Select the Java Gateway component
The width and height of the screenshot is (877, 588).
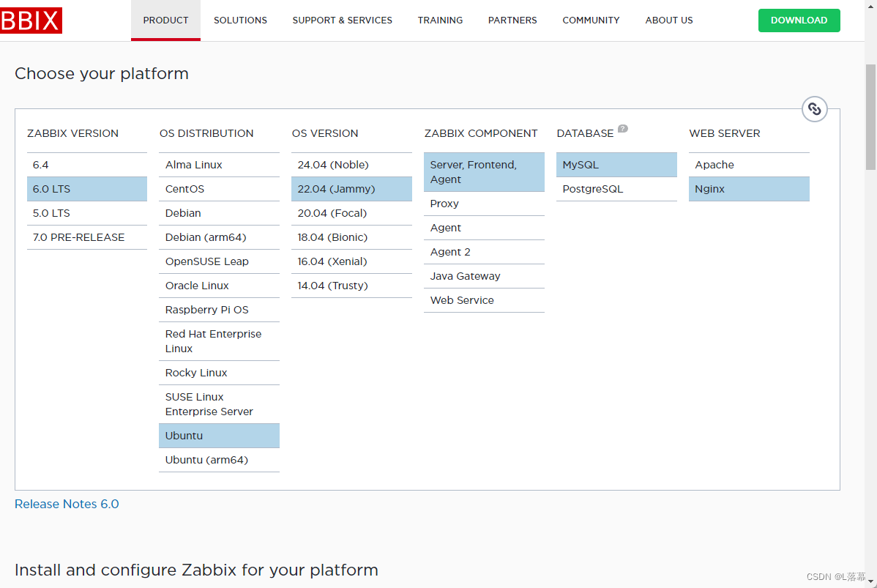click(485, 276)
